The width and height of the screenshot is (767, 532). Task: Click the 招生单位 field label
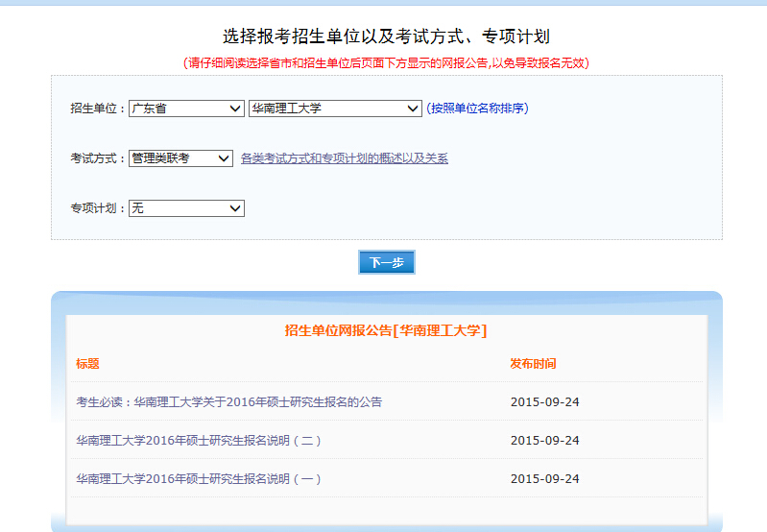97,109
